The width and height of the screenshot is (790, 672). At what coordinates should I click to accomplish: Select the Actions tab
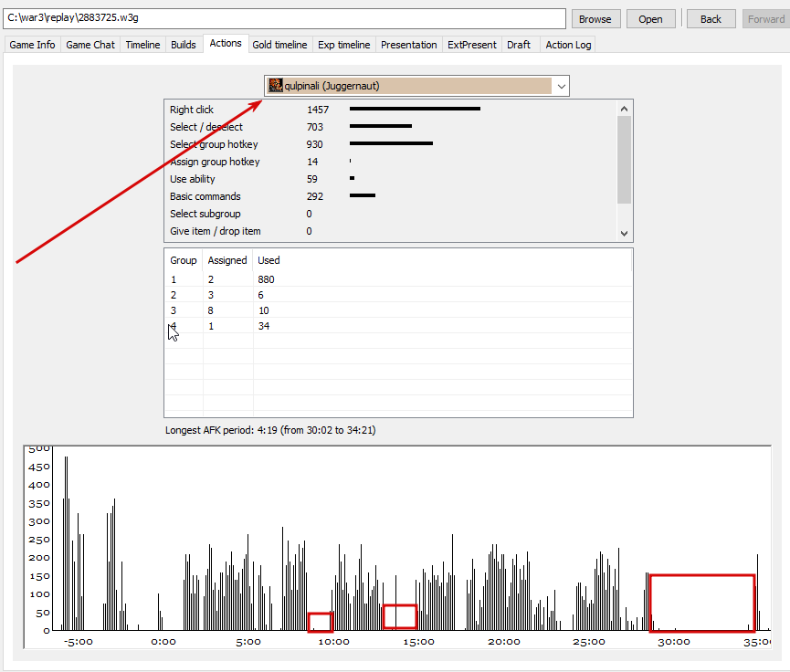tap(226, 43)
